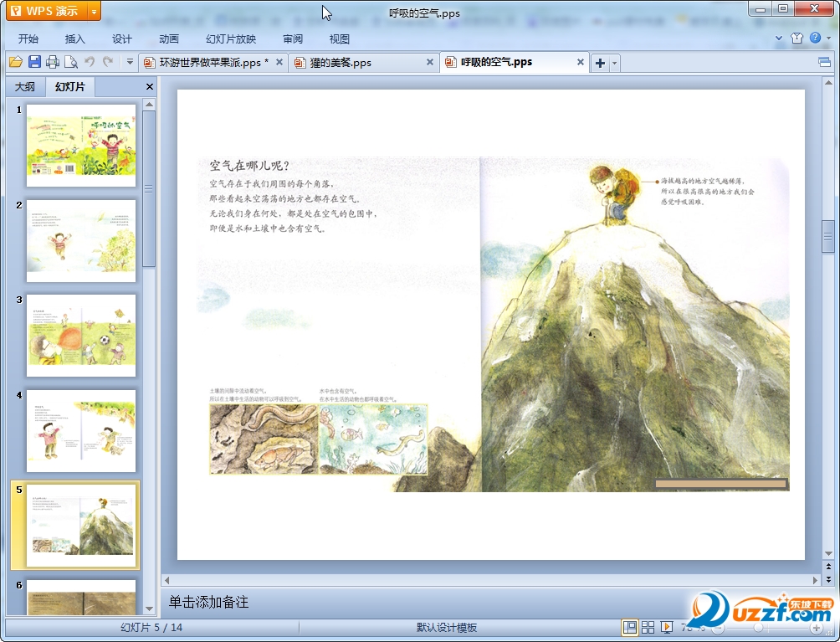This screenshot has width=840, height=642.
Task: Click the 幻灯片 5 / 14 status text
Action: pyautogui.click(x=151, y=628)
